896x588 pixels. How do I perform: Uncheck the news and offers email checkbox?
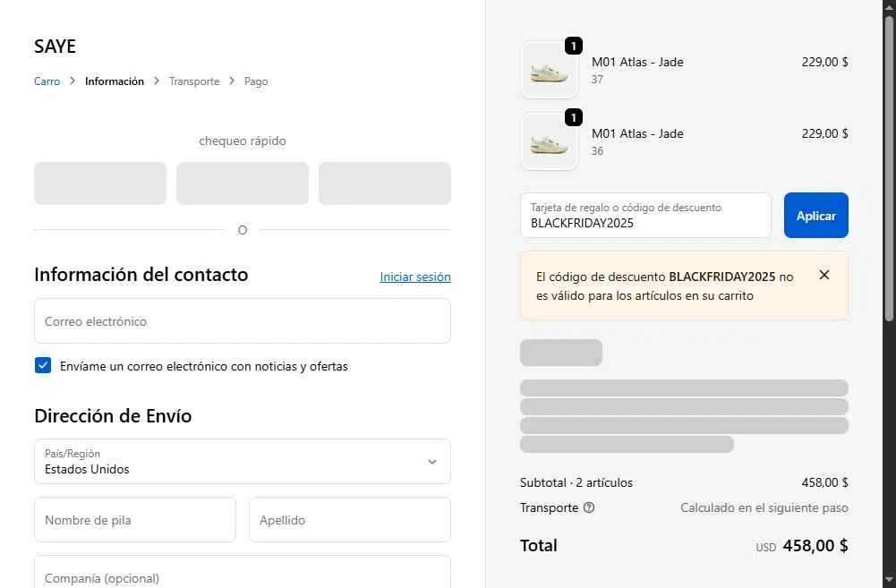[43, 365]
